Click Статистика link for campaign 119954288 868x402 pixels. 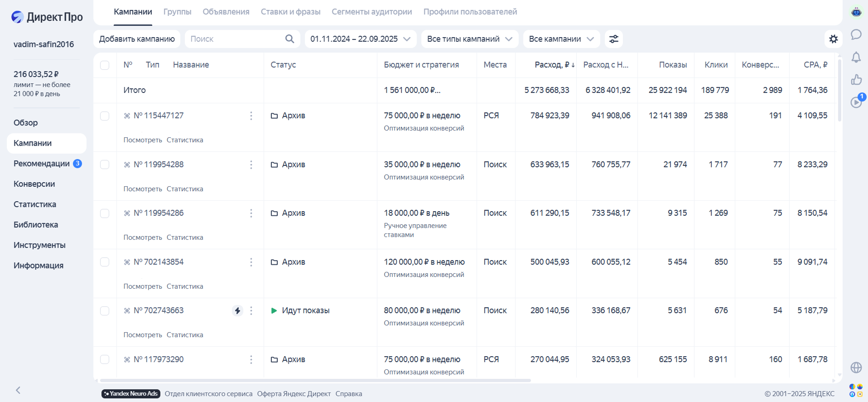pos(185,189)
